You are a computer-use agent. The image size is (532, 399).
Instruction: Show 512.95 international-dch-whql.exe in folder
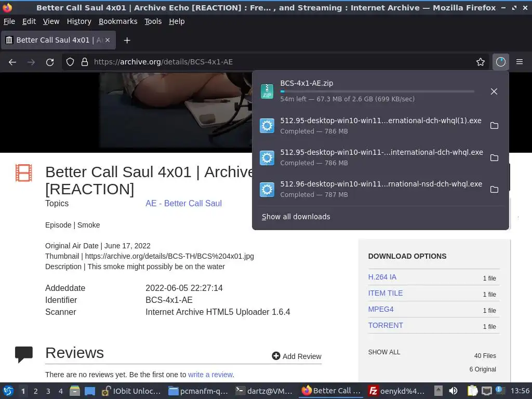click(495, 157)
